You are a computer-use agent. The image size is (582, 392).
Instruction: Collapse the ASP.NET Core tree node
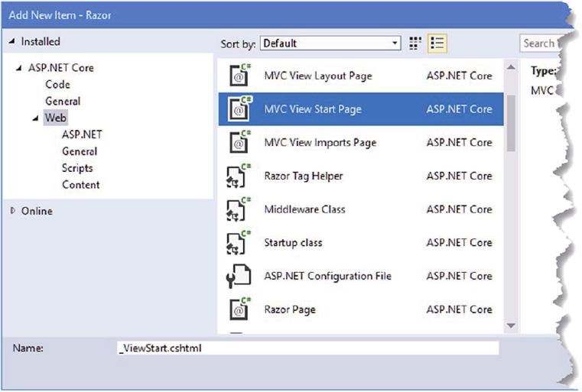19,68
